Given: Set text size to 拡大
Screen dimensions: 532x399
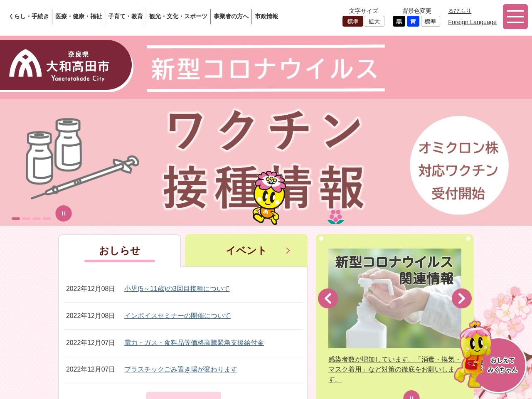Looking at the screenshot, I should coord(374,21).
